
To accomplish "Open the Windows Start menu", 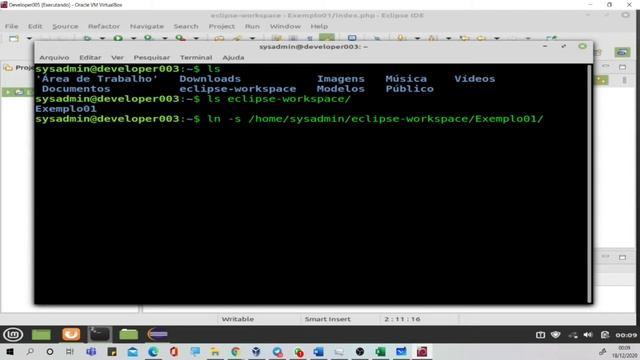I will click(10, 351).
